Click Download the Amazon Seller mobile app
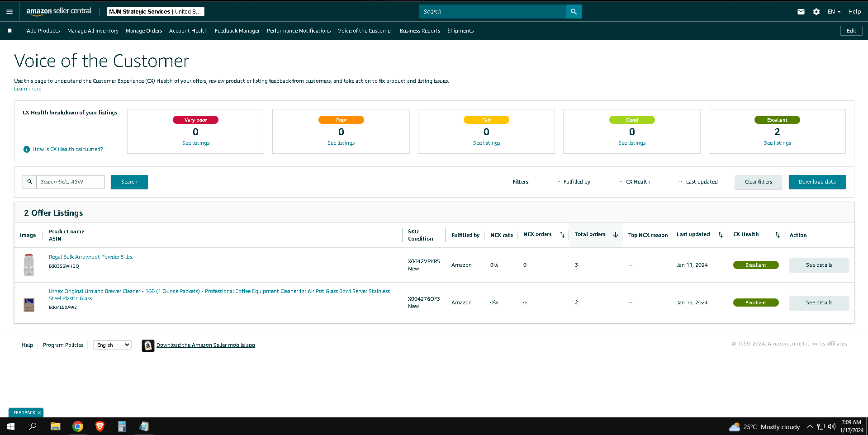 pos(206,345)
